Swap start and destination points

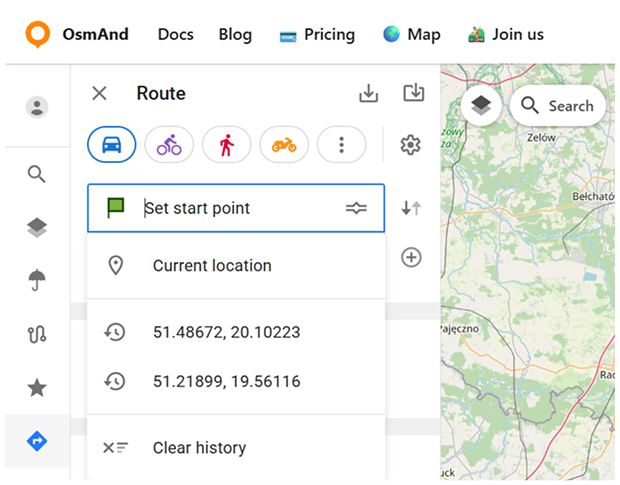411,208
